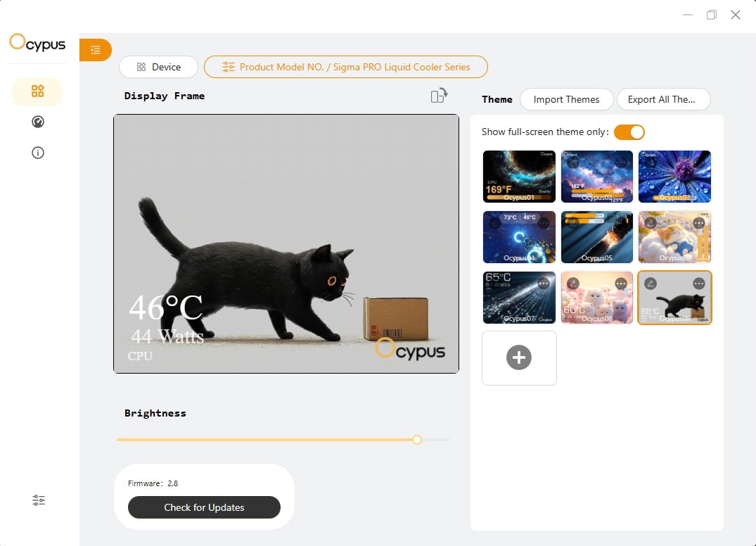Viewport: 756px width, 546px height.
Task: Click the Import Themes button
Action: [x=566, y=99]
